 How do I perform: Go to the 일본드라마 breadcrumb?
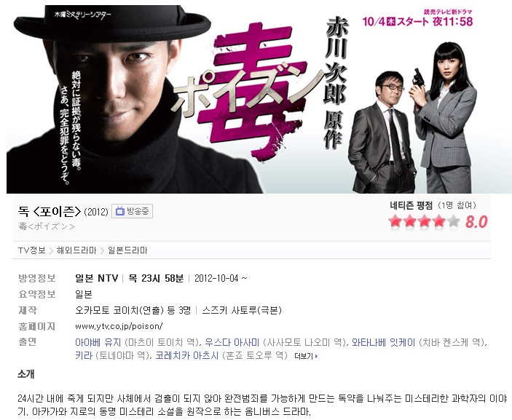127,250
